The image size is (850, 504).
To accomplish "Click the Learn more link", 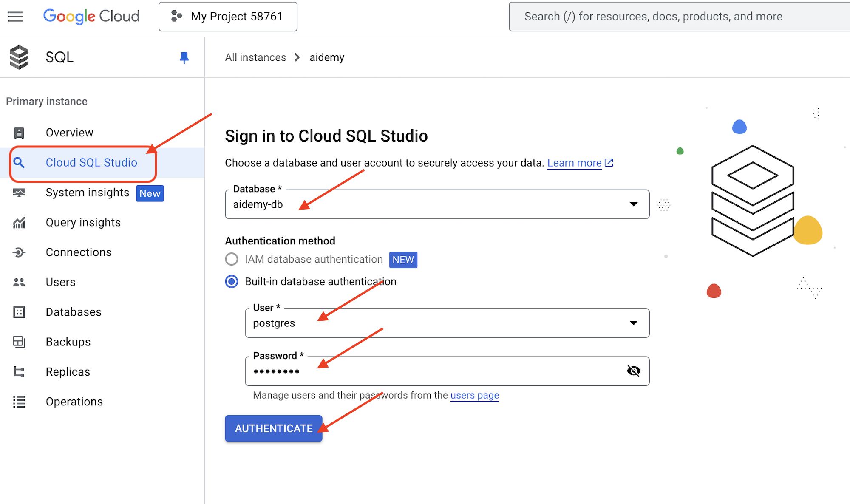I will (573, 162).
